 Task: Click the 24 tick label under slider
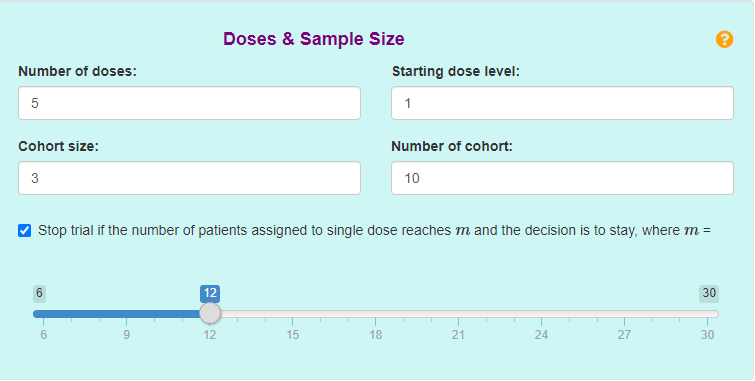coord(541,335)
